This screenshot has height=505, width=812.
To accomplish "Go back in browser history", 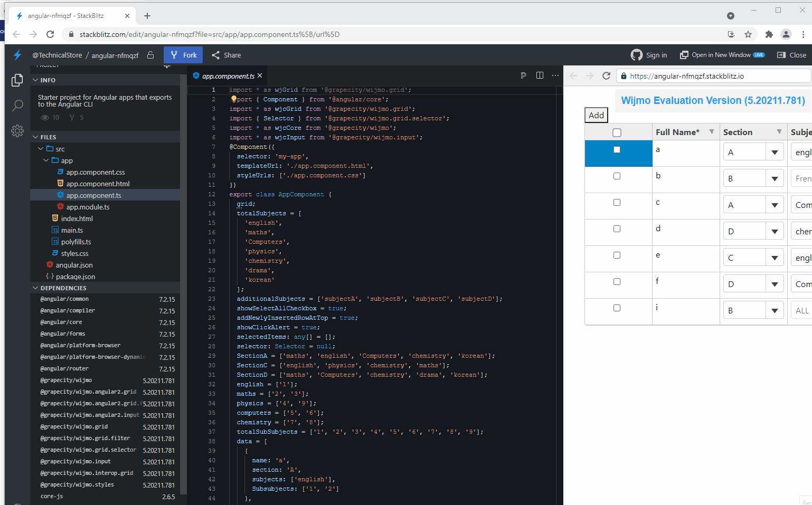I will [16, 34].
